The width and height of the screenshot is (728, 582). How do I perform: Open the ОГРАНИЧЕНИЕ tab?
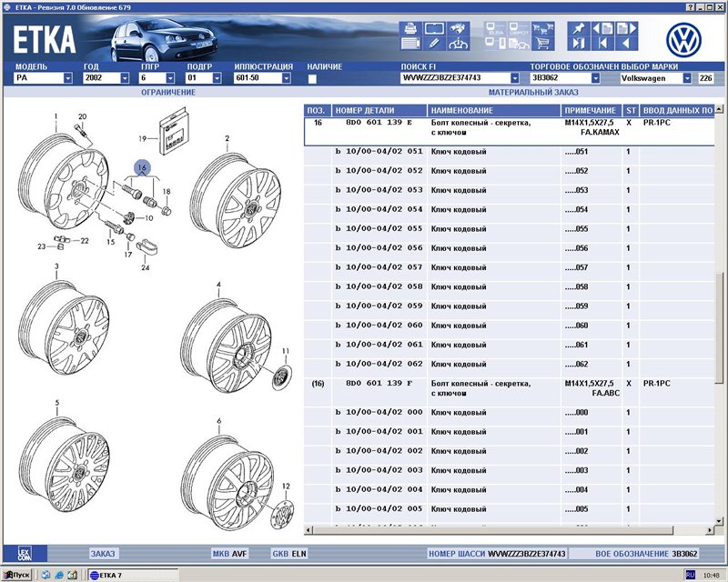click(168, 93)
